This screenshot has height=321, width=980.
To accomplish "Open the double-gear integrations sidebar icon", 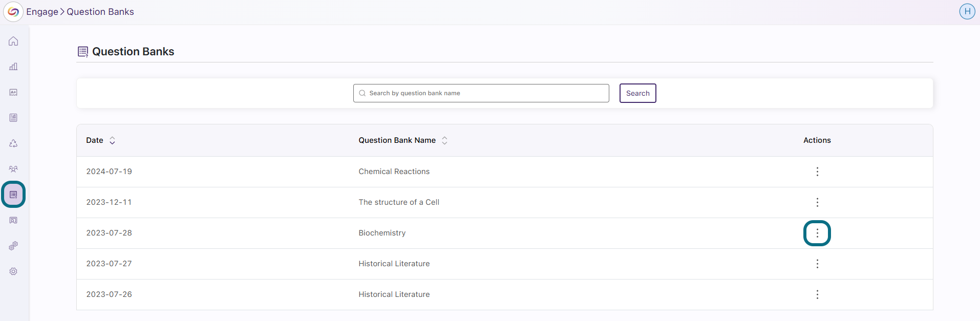I will (x=13, y=246).
